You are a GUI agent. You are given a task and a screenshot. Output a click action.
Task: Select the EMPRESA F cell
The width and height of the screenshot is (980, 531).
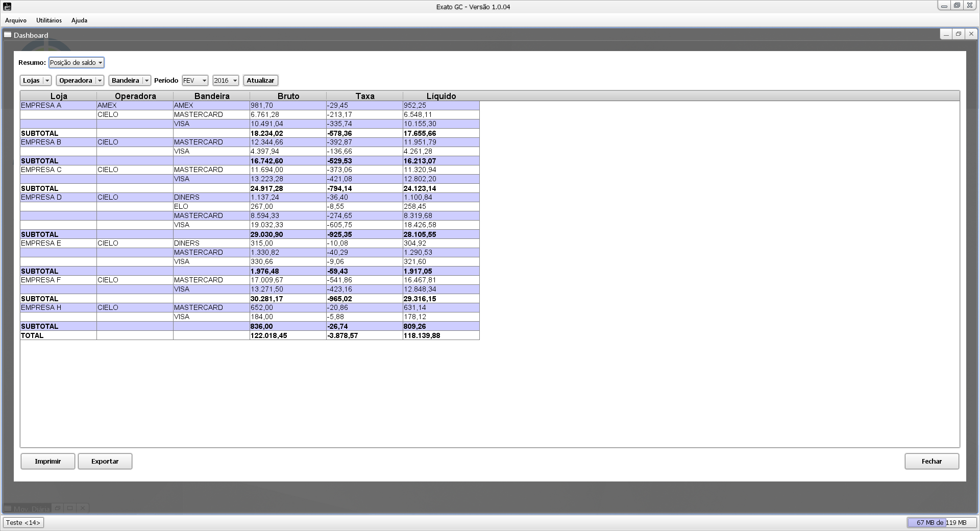pos(58,280)
